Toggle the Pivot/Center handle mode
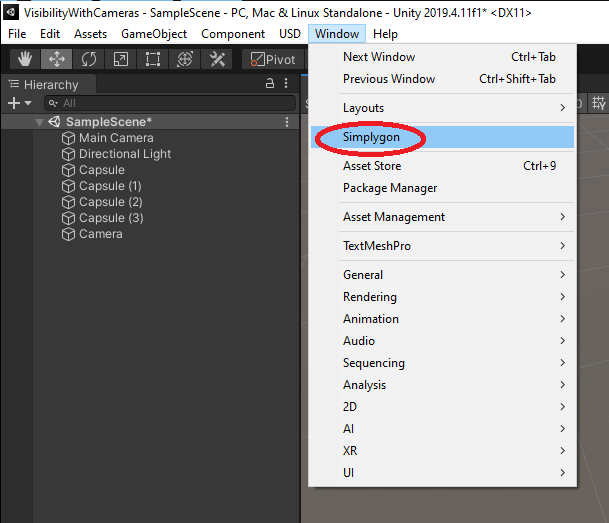This screenshot has height=523, width=609. [x=273, y=60]
